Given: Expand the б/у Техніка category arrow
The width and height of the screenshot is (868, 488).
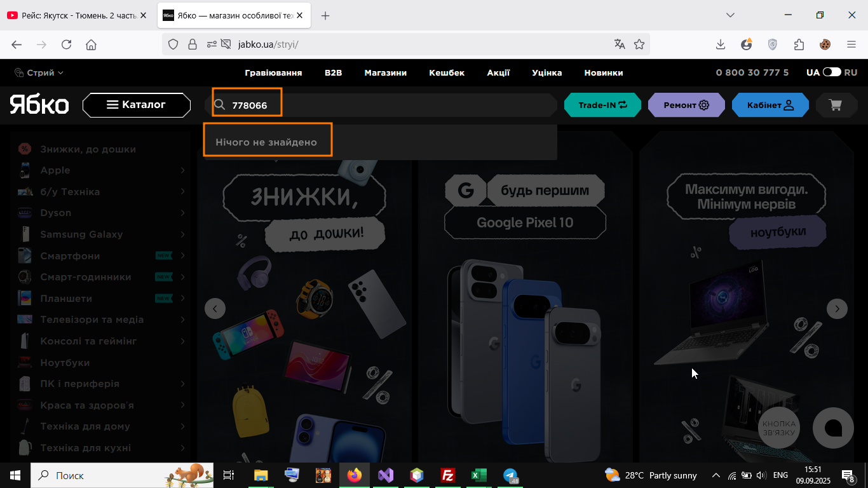Looking at the screenshot, I should pos(182,191).
